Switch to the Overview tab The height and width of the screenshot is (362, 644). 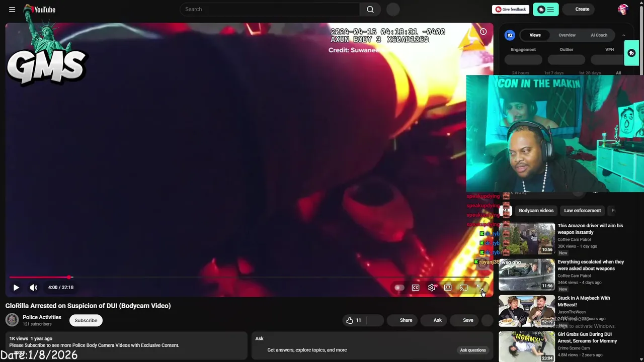tap(567, 35)
